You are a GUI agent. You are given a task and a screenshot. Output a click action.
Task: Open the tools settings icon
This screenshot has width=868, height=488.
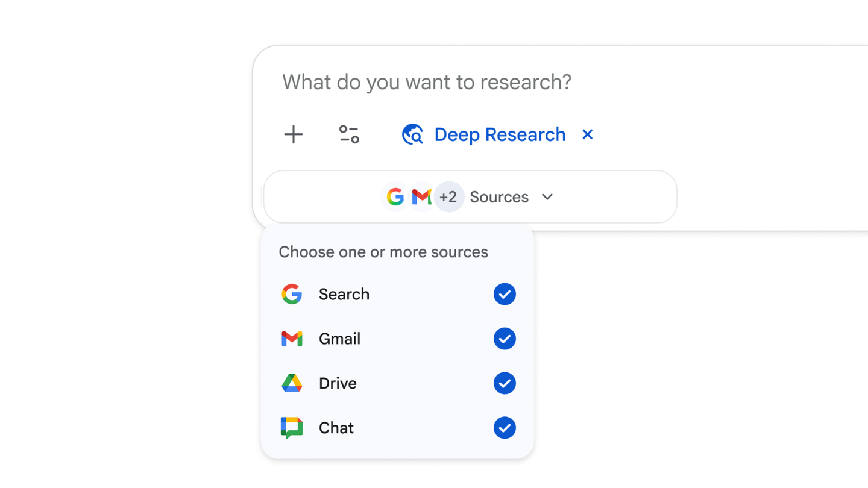pyautogui.click(x=349, y=134)
